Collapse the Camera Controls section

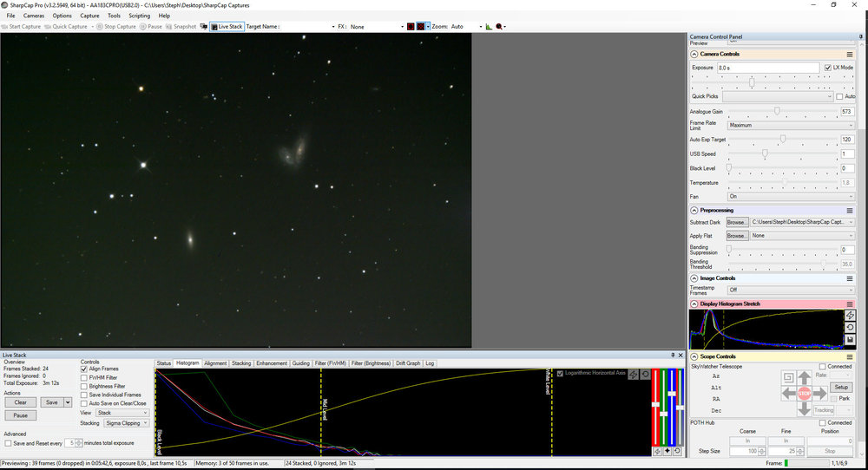click(x=694, y=54)
